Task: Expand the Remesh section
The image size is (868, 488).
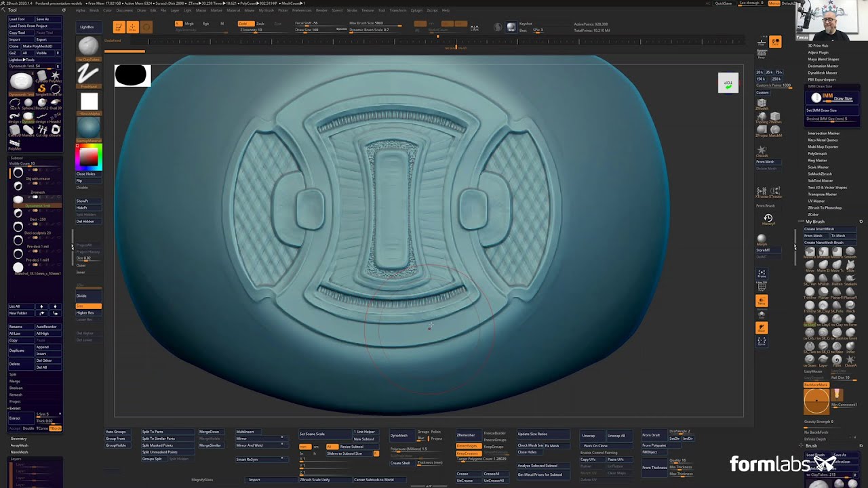Action: 16,394
